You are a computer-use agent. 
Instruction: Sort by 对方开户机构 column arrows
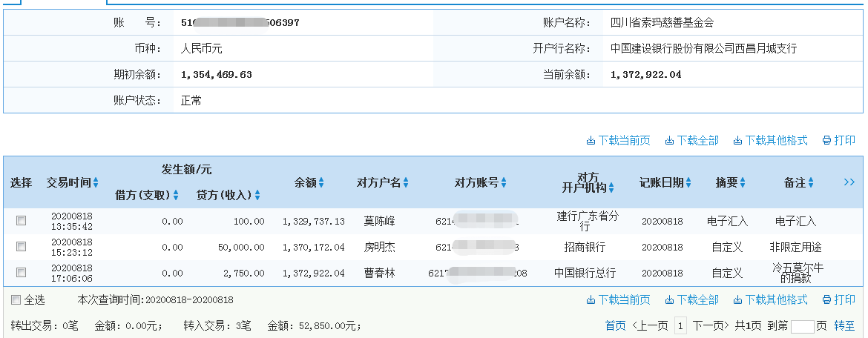tap(611, 188)
